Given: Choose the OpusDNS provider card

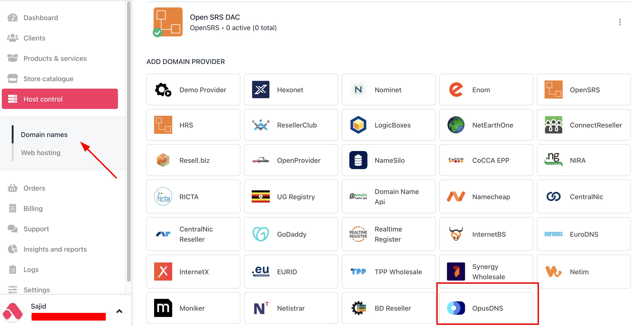Looking at the screenshot, I should pyautogui.click(x=486, y=308).
